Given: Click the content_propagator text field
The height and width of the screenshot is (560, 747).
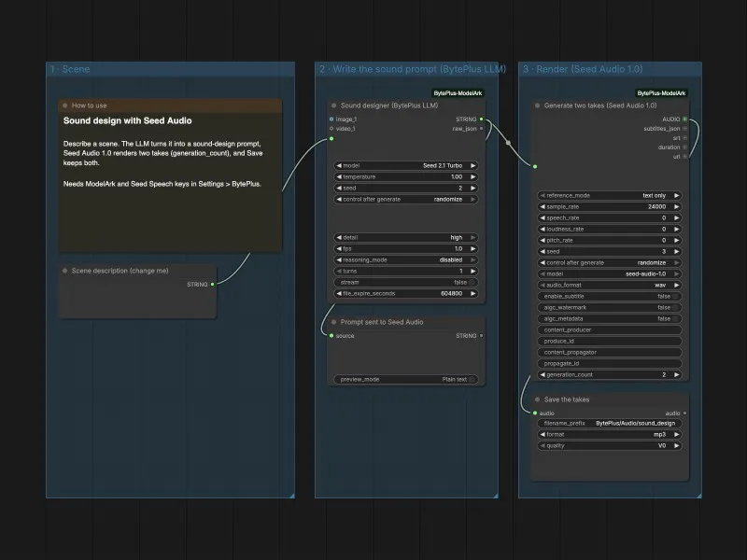Looking at the screenshot, I should pyautogui.click(x=610, y=353).
